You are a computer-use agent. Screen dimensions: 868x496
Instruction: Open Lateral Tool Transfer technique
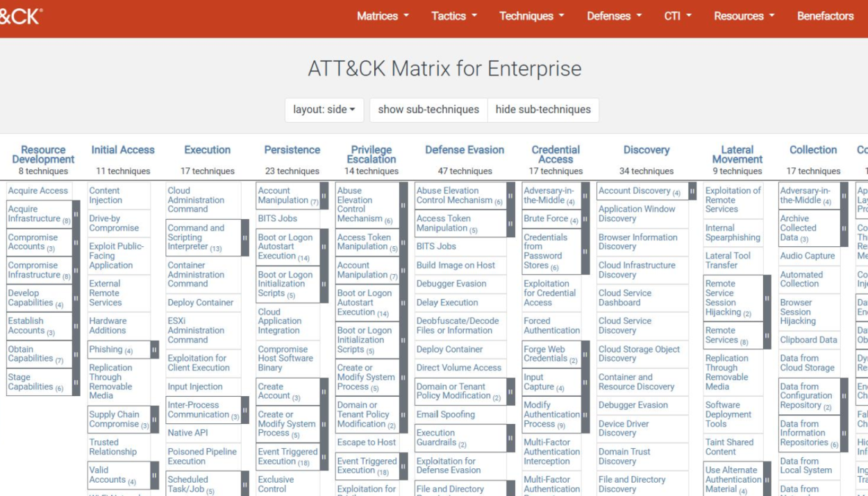point(728,261)
